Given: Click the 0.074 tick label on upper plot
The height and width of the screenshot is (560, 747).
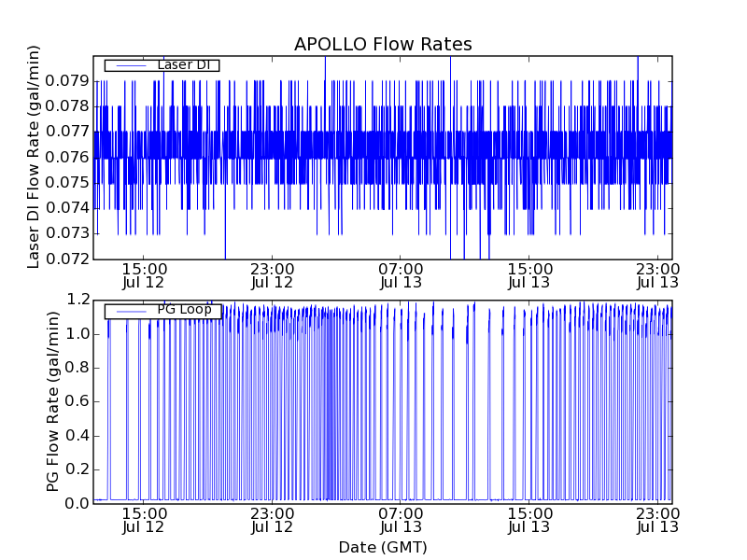Looking at the screenshot, I should pos(67,208).
